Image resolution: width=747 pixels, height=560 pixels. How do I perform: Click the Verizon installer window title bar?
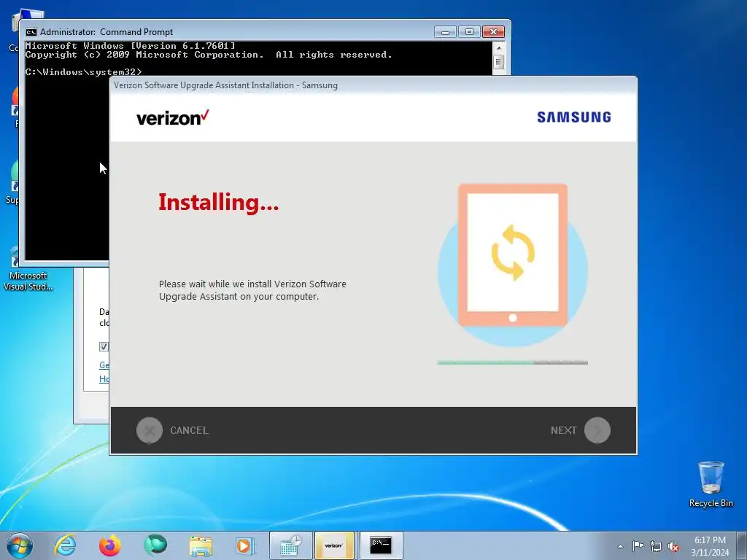373,85
